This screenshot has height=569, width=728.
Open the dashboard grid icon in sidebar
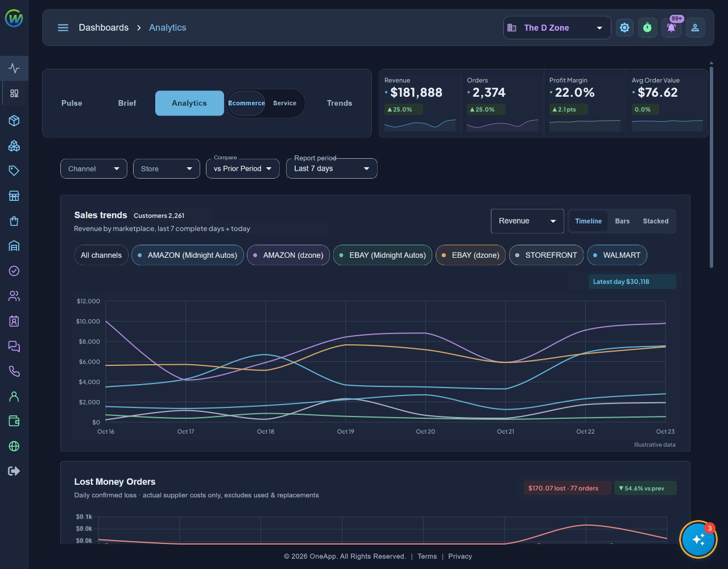pyautogui.click(x=14, y=93)
